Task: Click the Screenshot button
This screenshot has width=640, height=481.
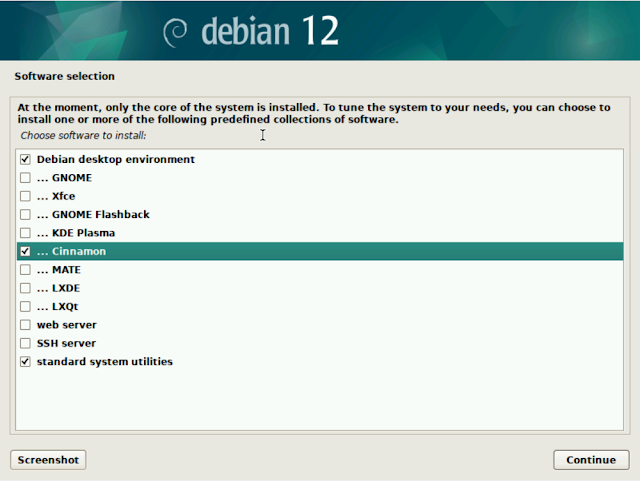Action: tap(48, 460)
